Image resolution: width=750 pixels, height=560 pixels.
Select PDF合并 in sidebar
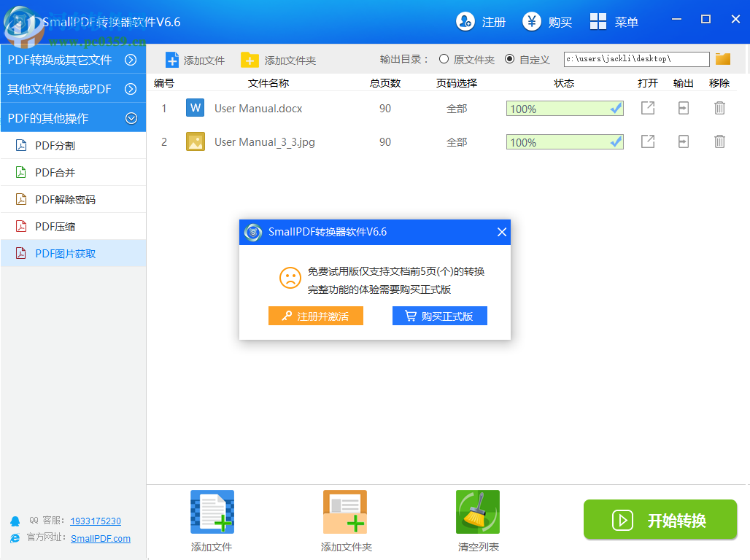(x=73, y=172)
